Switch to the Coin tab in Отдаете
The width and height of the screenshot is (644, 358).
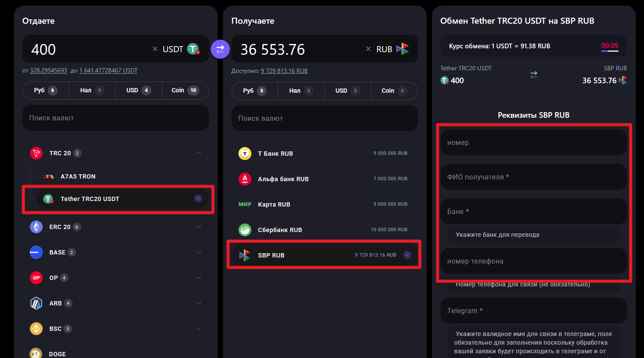point(185,91)
